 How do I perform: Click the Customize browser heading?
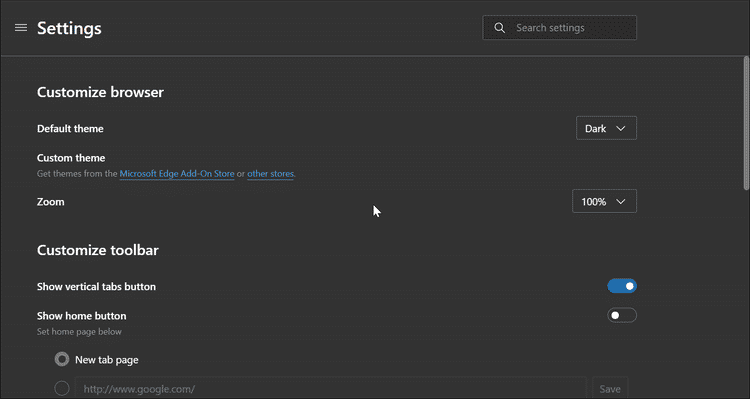click(100, 92)
